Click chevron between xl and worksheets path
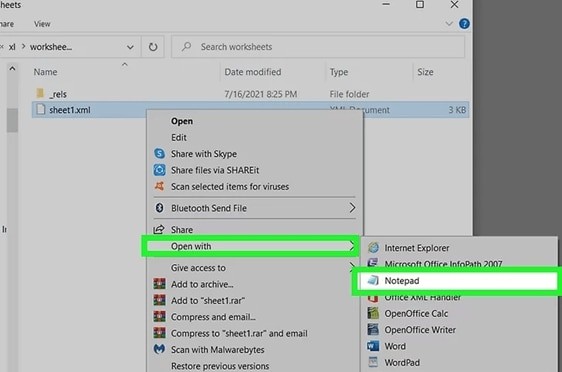Viewport: 562px width, 372px height. [23, 47]
